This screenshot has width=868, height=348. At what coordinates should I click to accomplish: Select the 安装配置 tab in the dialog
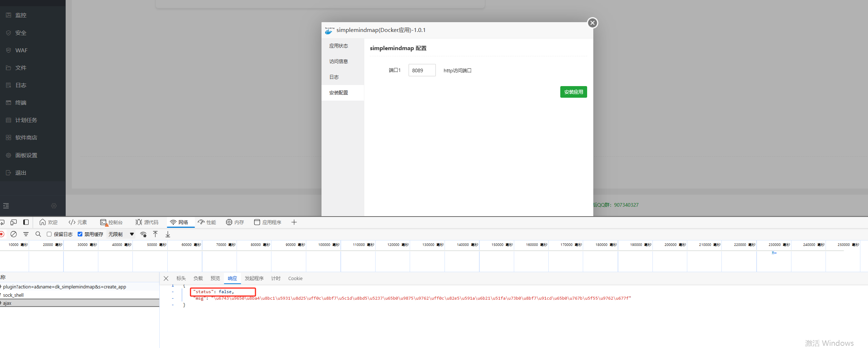[343, 93]
